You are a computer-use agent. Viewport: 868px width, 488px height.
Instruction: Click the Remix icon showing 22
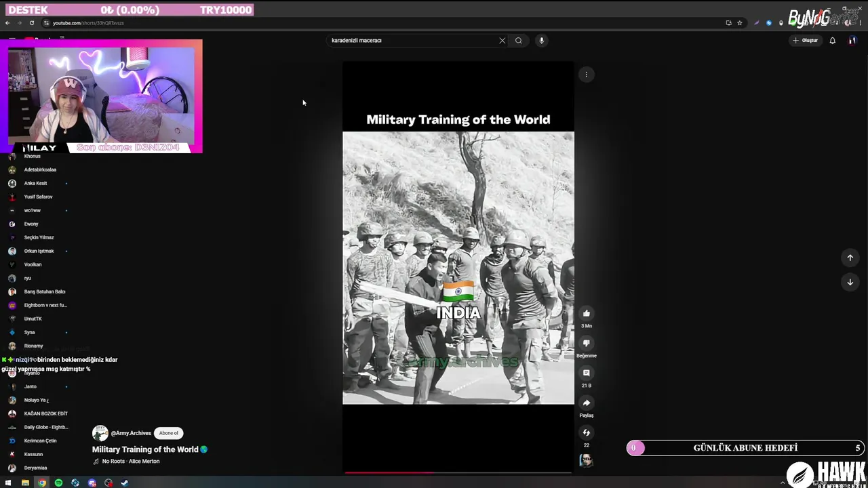pyautogui.click(x=587, y=432)
